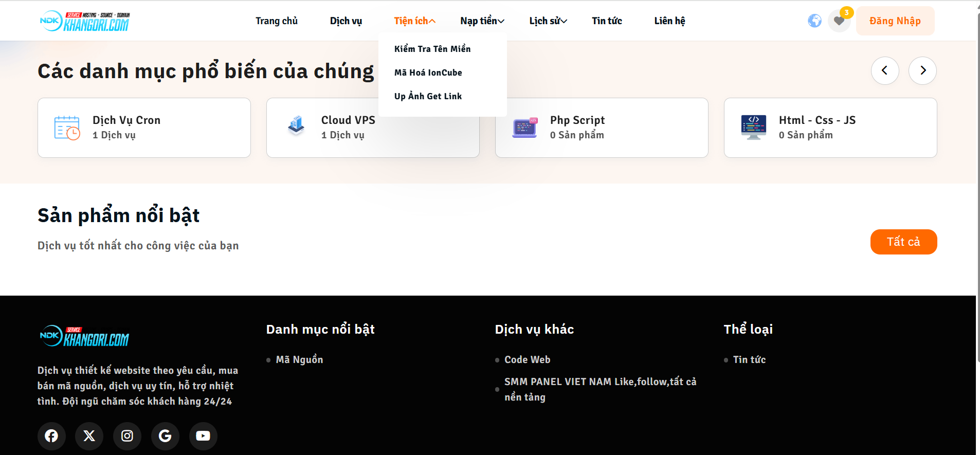Choose Mã Hoá IonCube from menu

point(428,72)
